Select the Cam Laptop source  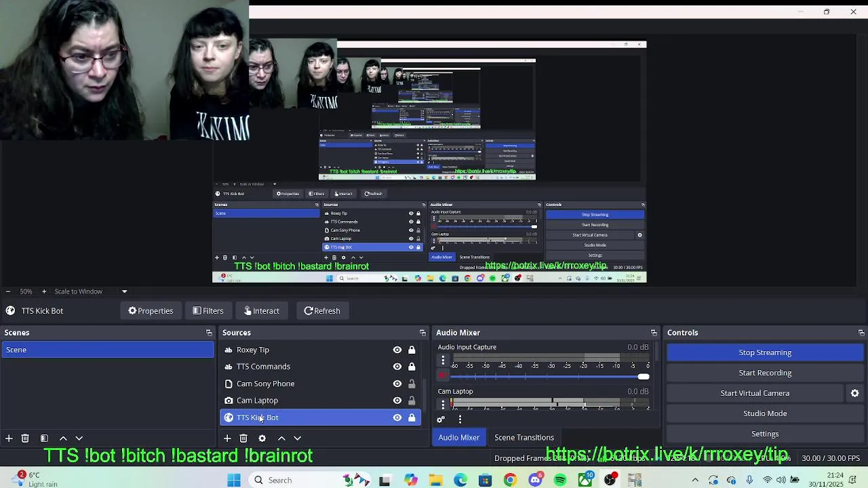pyautogui.click(x=320, y=401)
